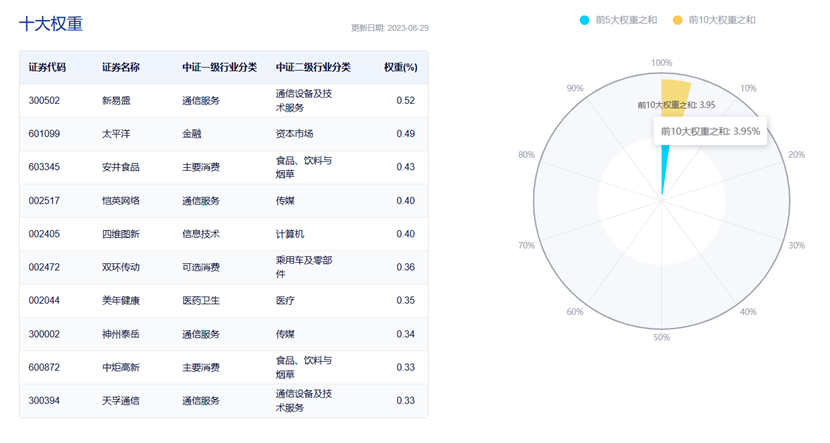Click stock code 002405 for 四维图新
This screenshot has height=443, width=830.
[45, 234]
